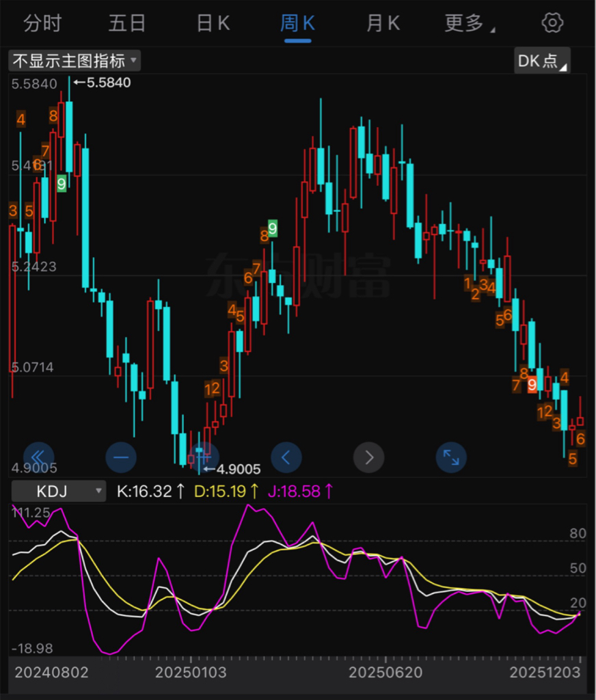Switch to 分时 tab

(x=42, y=23)
